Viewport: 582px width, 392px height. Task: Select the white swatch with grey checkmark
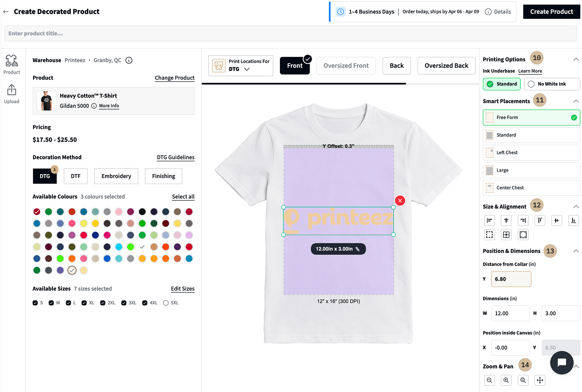142,247
